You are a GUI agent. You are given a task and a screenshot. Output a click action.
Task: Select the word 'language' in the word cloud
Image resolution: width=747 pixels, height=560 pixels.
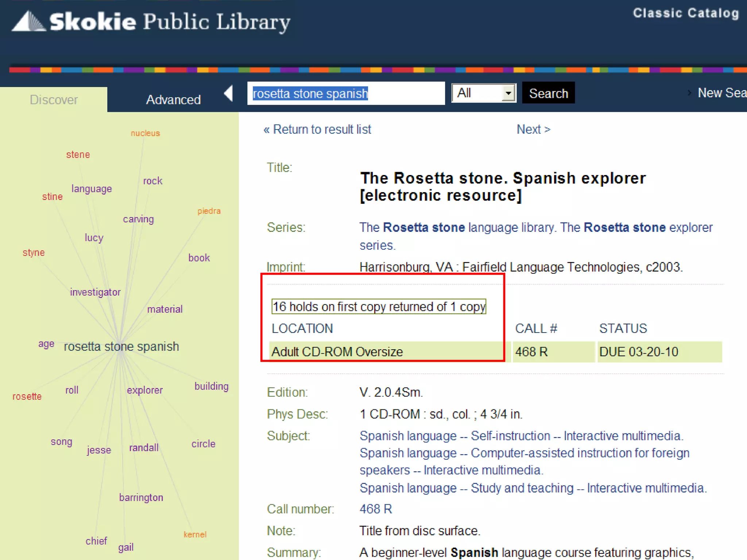92,189
